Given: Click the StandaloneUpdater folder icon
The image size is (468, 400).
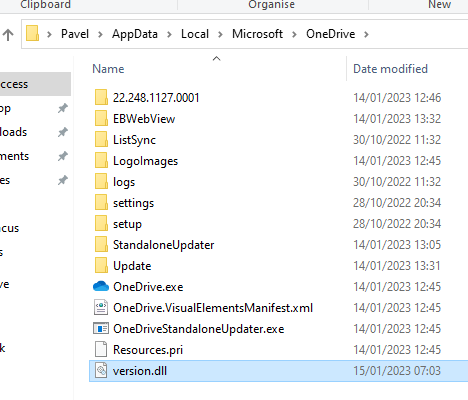Looking at the screenshot, I should point(101,244).
